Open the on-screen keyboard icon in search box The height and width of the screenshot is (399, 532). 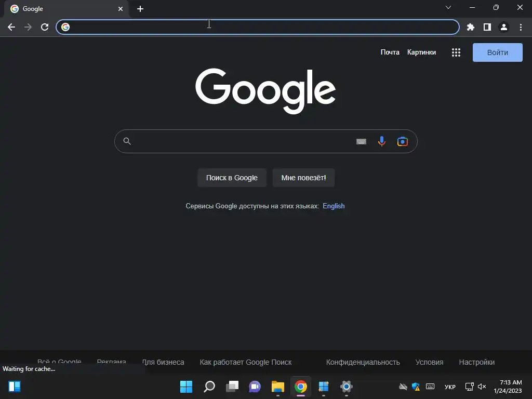tap(361, 141)
